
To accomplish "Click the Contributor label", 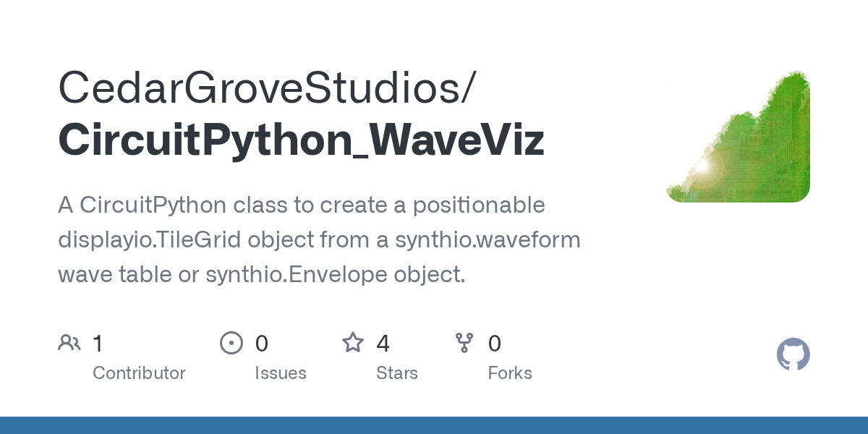I will (x=139, y=373).
